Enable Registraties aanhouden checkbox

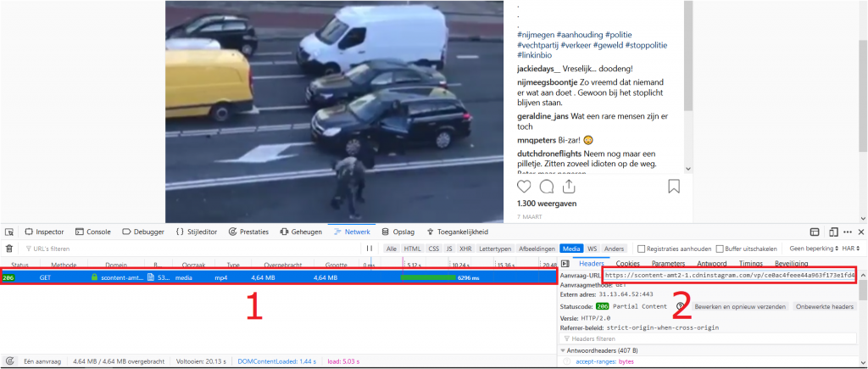click(x=642, y=249)
